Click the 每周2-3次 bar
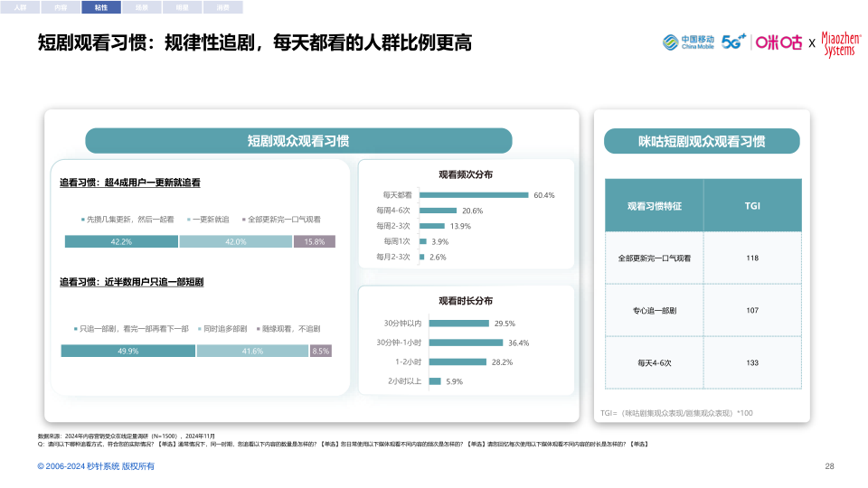Viewport: 868px width, 488px height. coord(432,226)
